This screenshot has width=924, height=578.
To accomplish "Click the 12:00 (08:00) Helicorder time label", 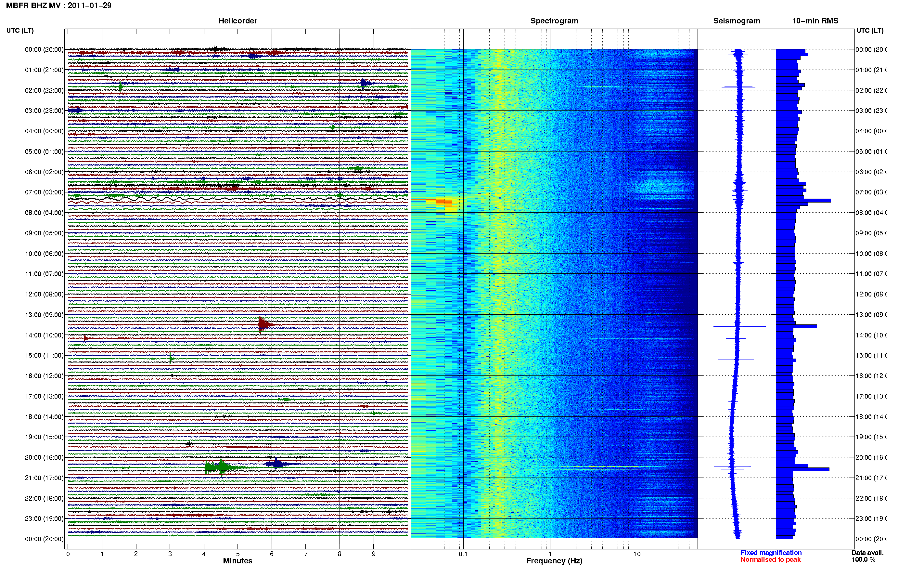I will (44, 294).
